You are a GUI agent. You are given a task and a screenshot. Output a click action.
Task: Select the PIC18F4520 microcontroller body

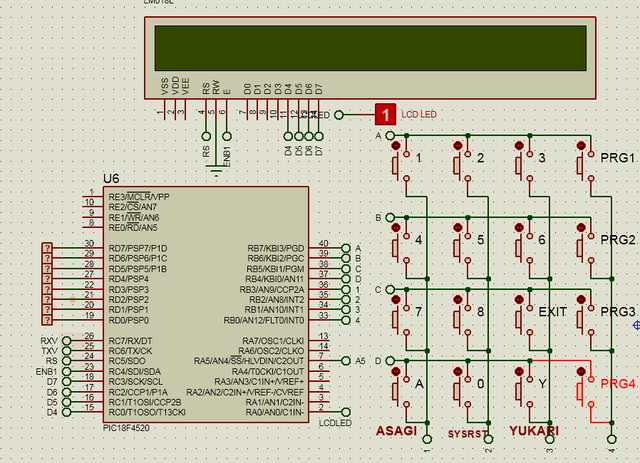[x=206, y=305]
